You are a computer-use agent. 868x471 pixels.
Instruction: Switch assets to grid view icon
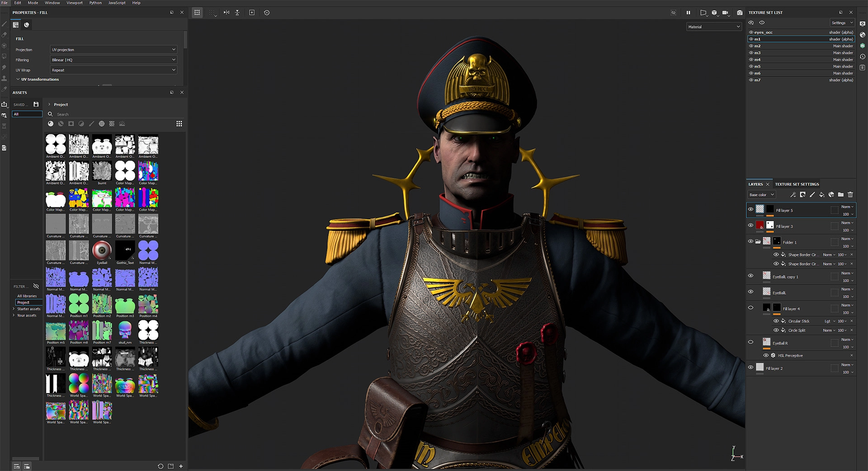[x=179, y=124]
